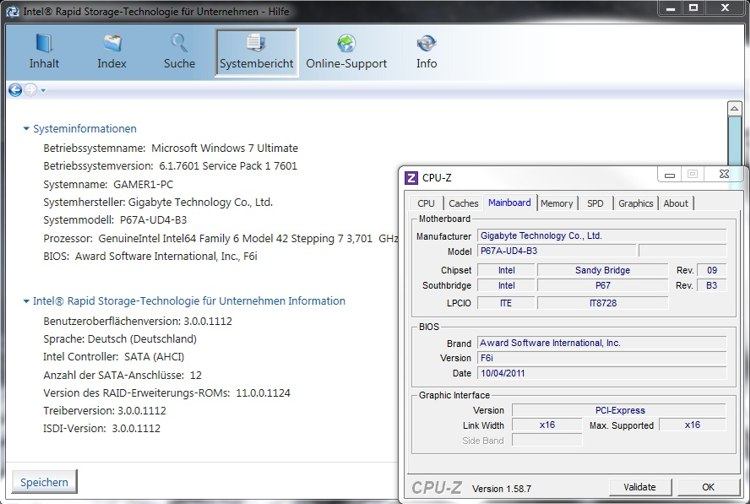Click BIOS Award Software F6i line in help
This screenshot has height=504, width=750.
coord(150,256)
